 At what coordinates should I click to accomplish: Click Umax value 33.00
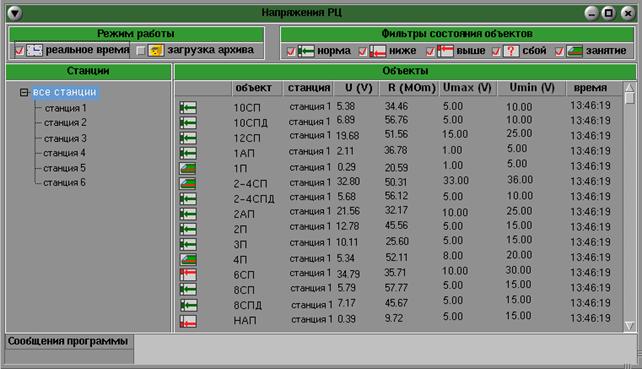pos(456,181)
